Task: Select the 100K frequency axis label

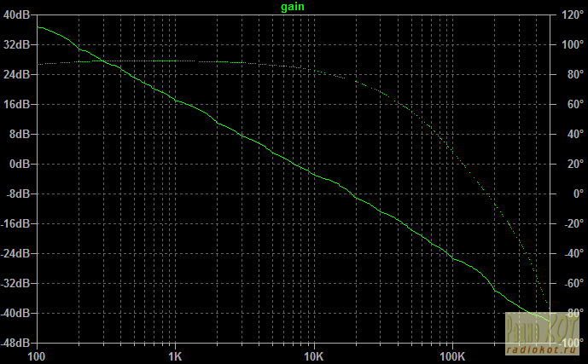Action: click(x=451, y=355)
